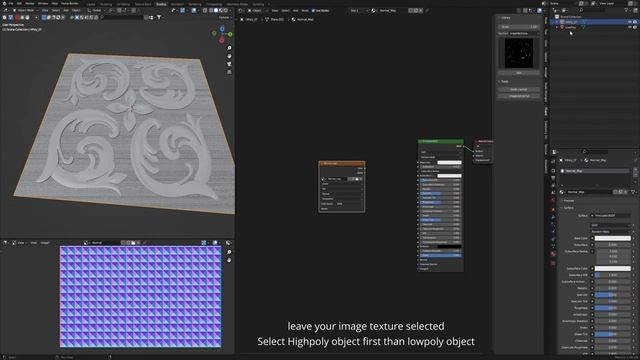Toggle viewport overlays button in 3D viewport
Viewport: 640px width, 360px height.
[193, 10]
